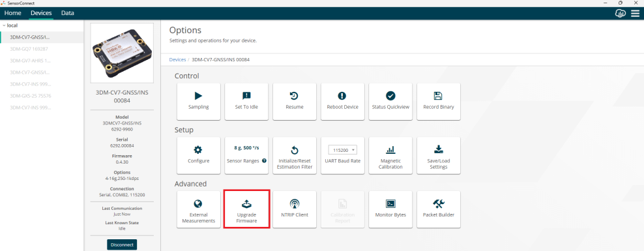Viewport: 644px width, 251px height.
Task: Collapse the local device tree
Action: pos(4,25)
